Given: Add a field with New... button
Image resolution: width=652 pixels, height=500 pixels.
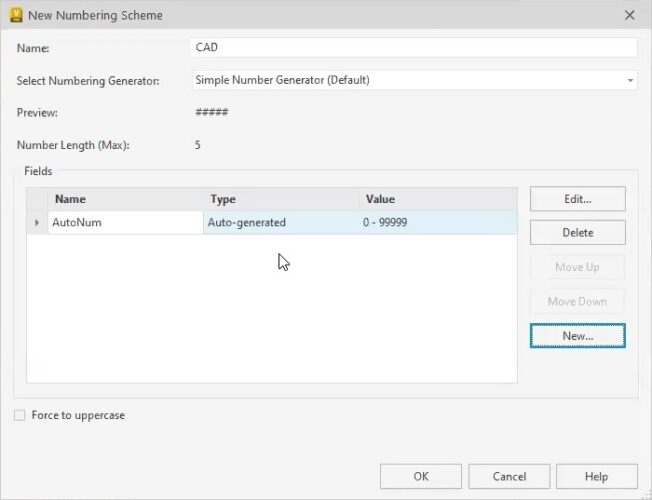Looking at the screenshot, I should click(x=578, y=336).
